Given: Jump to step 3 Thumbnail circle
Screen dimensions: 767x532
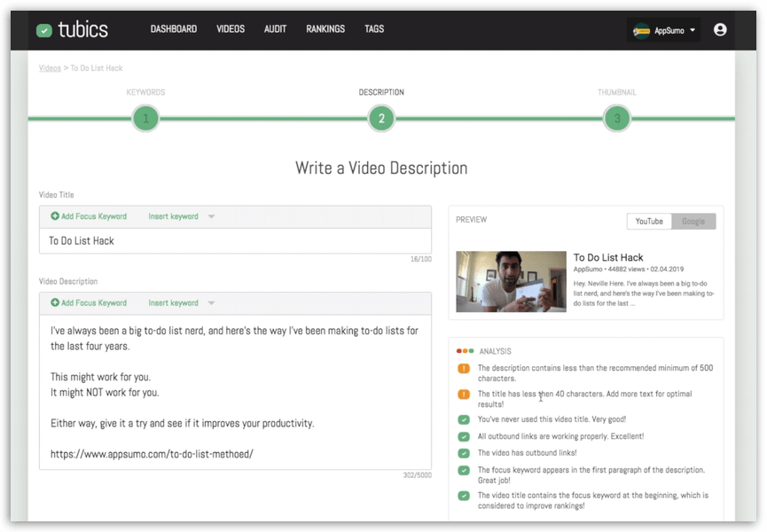Looking at the screenshot, I should pos(616,118).
